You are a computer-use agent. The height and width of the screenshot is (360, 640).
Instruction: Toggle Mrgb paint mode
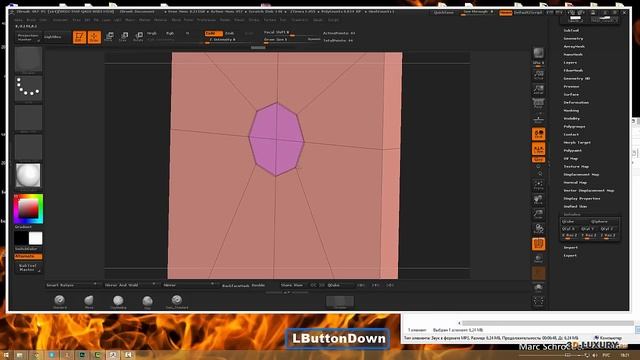tap(152, 33)
